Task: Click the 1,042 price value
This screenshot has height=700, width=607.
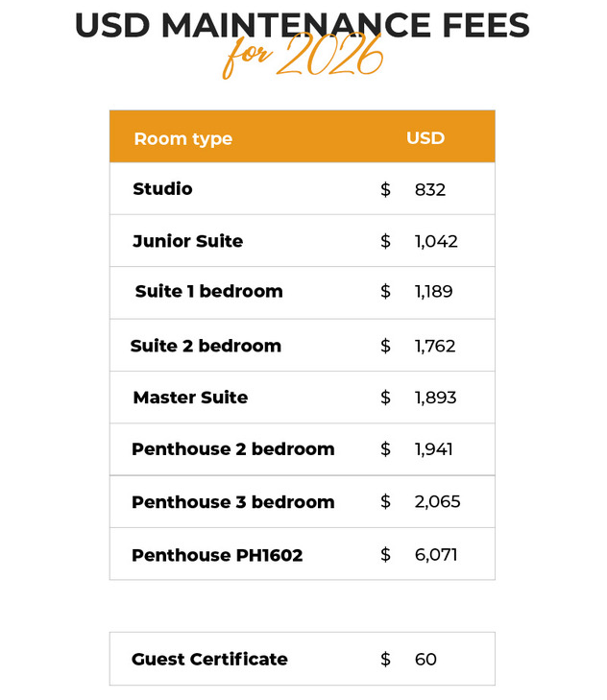Action: (436, 242)
